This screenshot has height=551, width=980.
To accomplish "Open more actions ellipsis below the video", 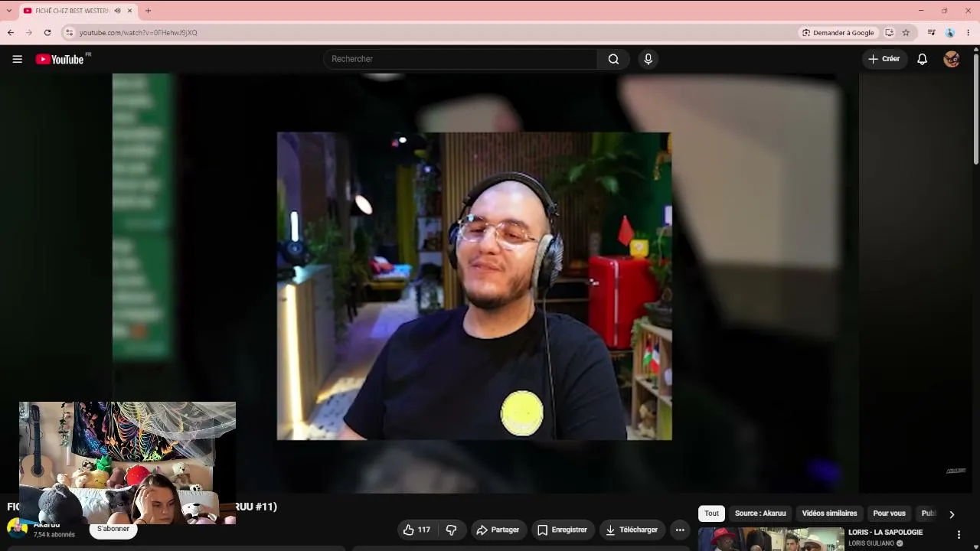I will (x=680, y=530).
